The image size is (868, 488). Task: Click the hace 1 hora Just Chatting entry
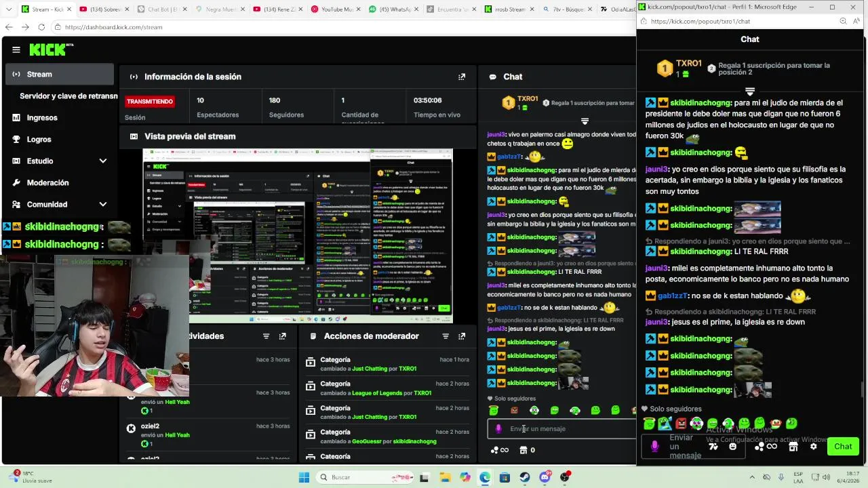(387, 364)
